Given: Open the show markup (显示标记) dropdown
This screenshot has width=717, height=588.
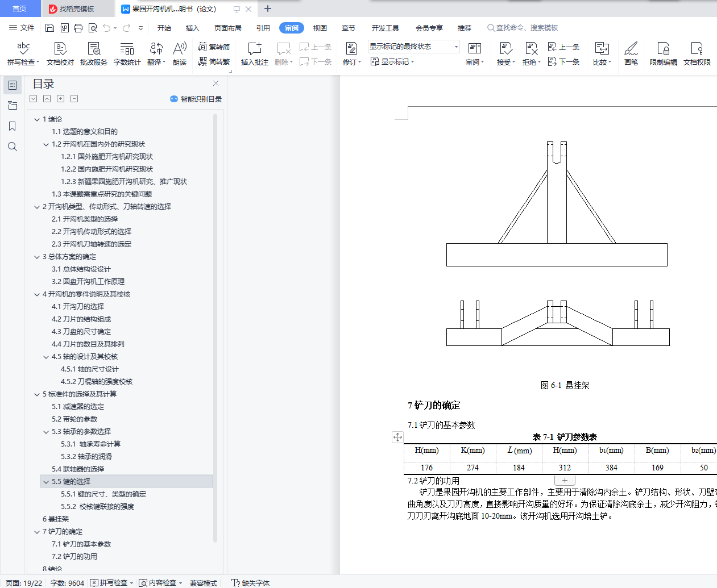Looking at the screenshot, I should tap(392, 61).
